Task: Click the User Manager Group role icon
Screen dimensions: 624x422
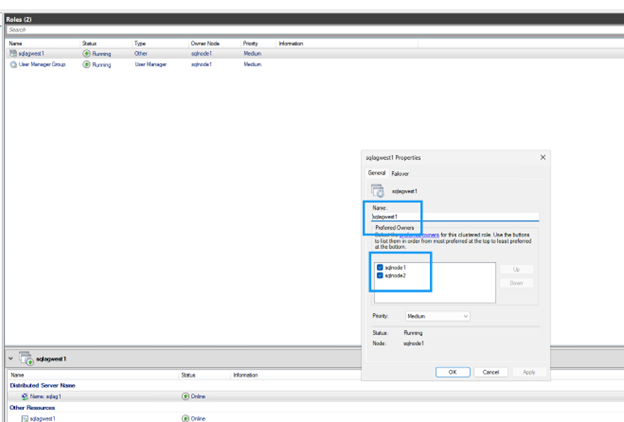Action: pyautogui.click(x=13, y=64)
